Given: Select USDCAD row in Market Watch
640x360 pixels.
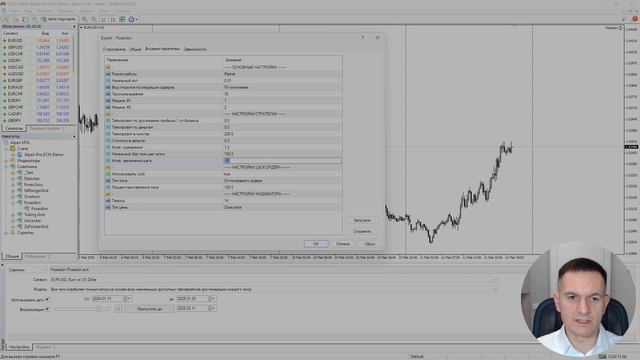Looking at the screenshot, I should tap(38, 67).
